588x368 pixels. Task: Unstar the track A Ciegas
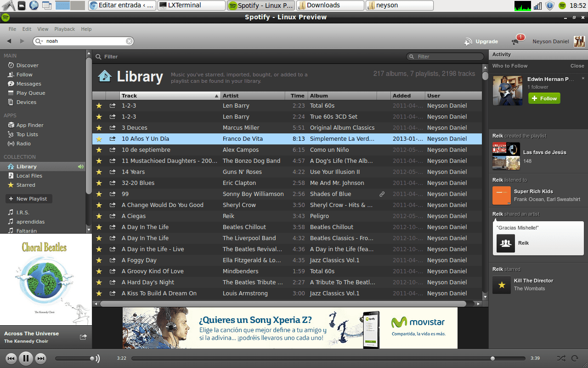click(99, 216)
